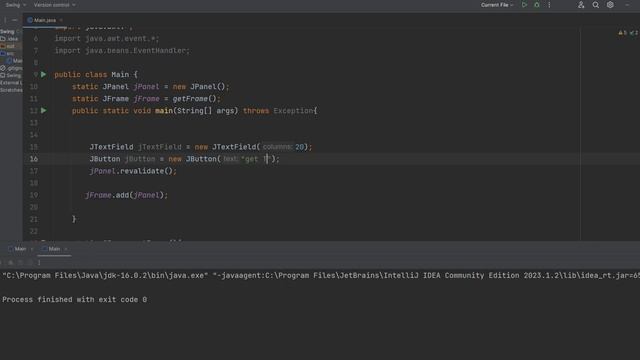Close the Main.java editor tab
The width and height of the screenshot is (640, 360).
61,20
